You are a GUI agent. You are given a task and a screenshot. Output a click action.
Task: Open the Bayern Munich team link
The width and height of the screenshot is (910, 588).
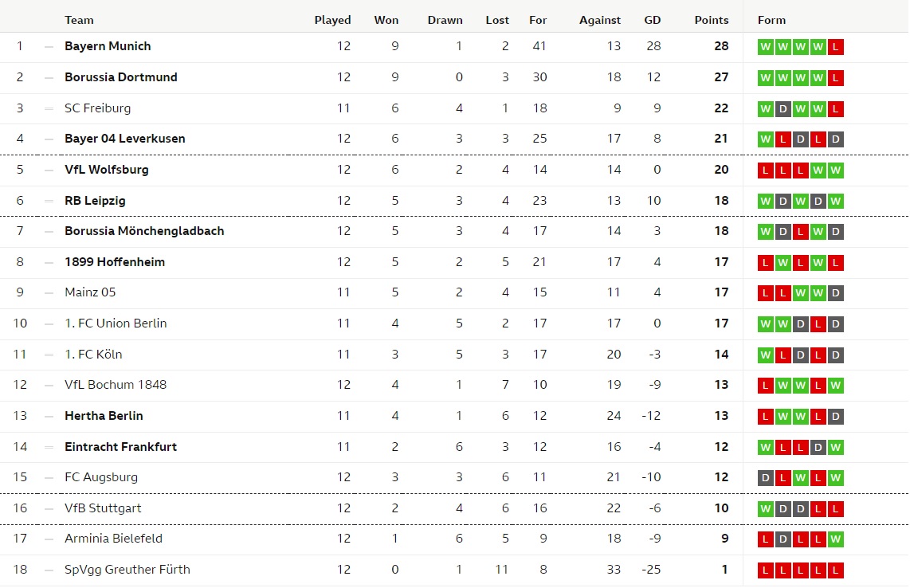(x=108, y=46)
